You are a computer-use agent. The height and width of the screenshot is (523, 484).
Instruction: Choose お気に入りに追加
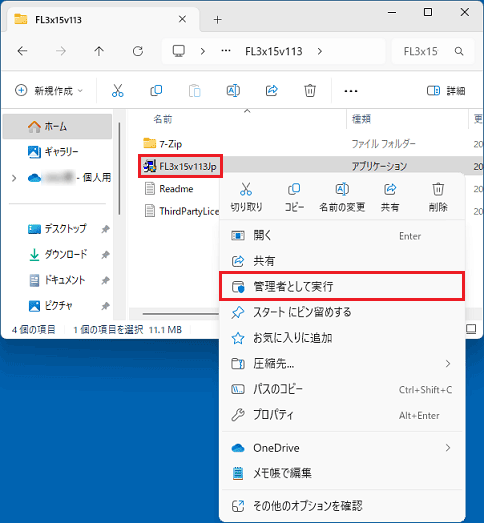point(342,338)
